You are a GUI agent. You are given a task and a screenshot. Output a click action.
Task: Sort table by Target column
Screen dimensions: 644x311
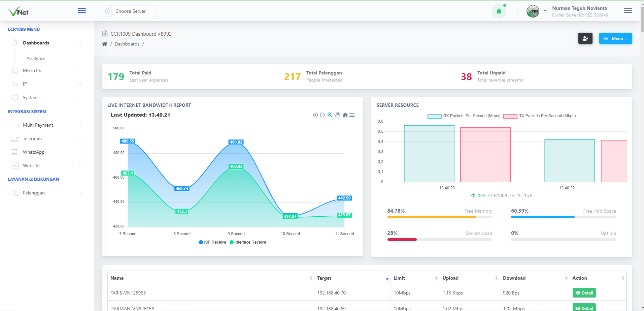pos(352,278)
